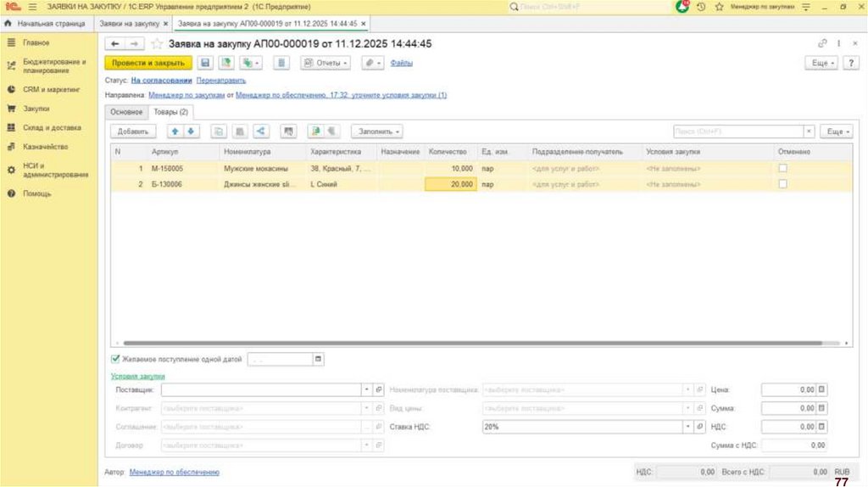This screenshot has width=868, height=487.
Task: Open the paperclip attachments dropdown
Action: pos(373,63)
